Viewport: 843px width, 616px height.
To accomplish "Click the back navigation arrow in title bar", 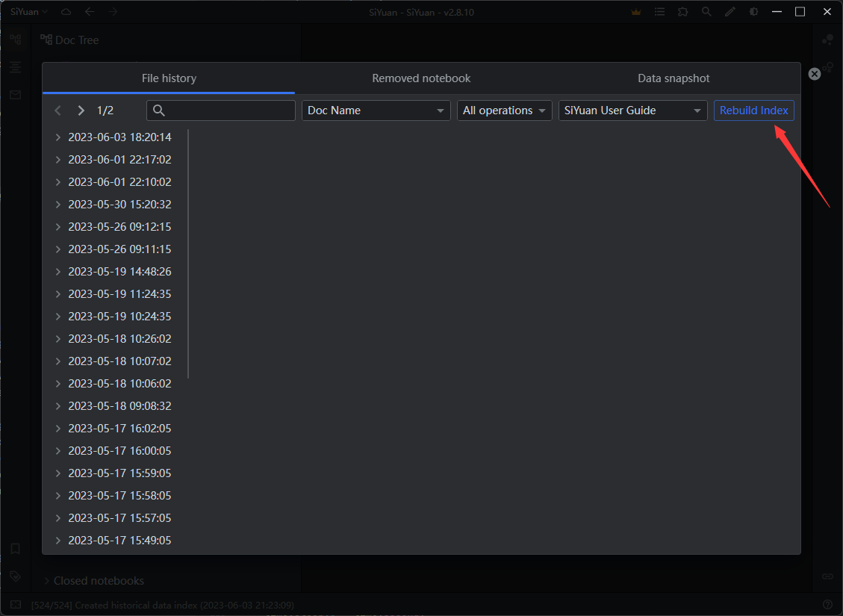I will click(90, 12).
